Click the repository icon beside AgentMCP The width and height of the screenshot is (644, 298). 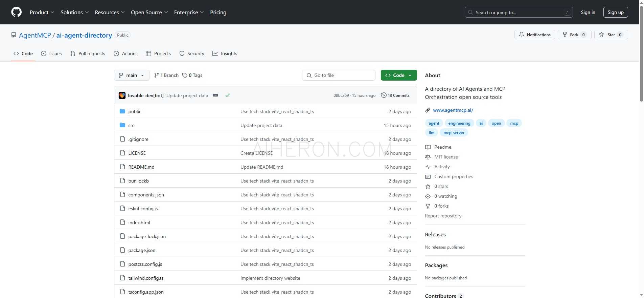pyautogui.click(x=14, y=35)
